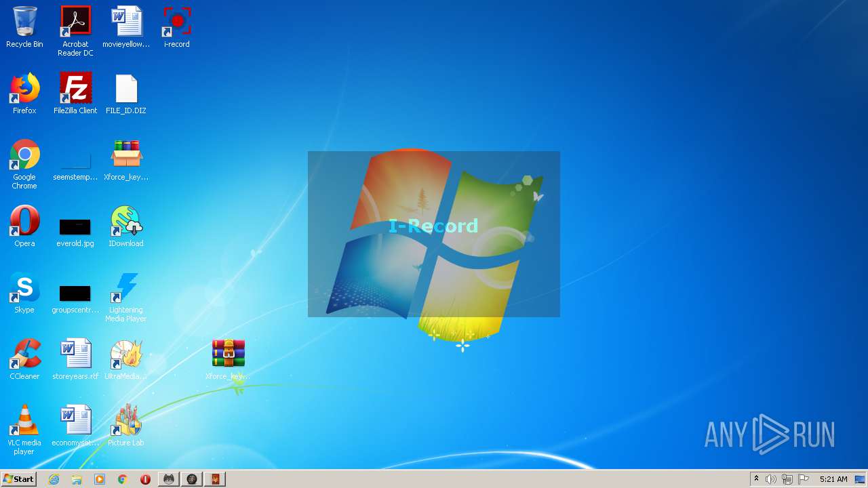This screenshot has height=488, width=868.
Task: Open Action Center flag icon
Action: [x=804, y=479]
